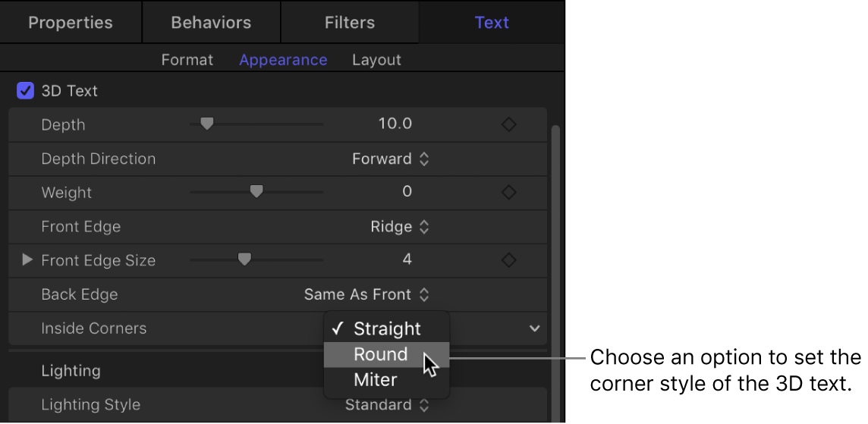Viewport: 868px width, 424px height.
Task: Switch to the Properties tab
Action: [71, 22]
